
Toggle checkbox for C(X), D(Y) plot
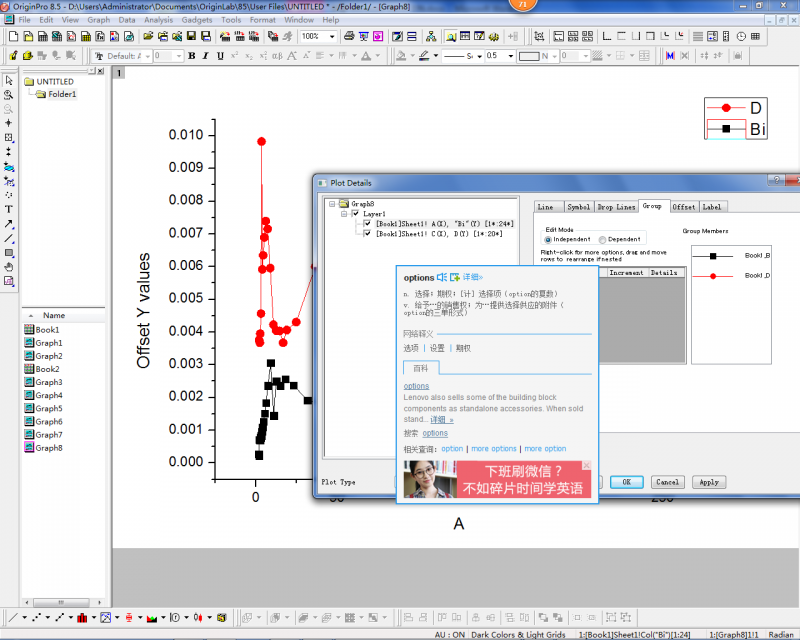click(x=367, y=234)
